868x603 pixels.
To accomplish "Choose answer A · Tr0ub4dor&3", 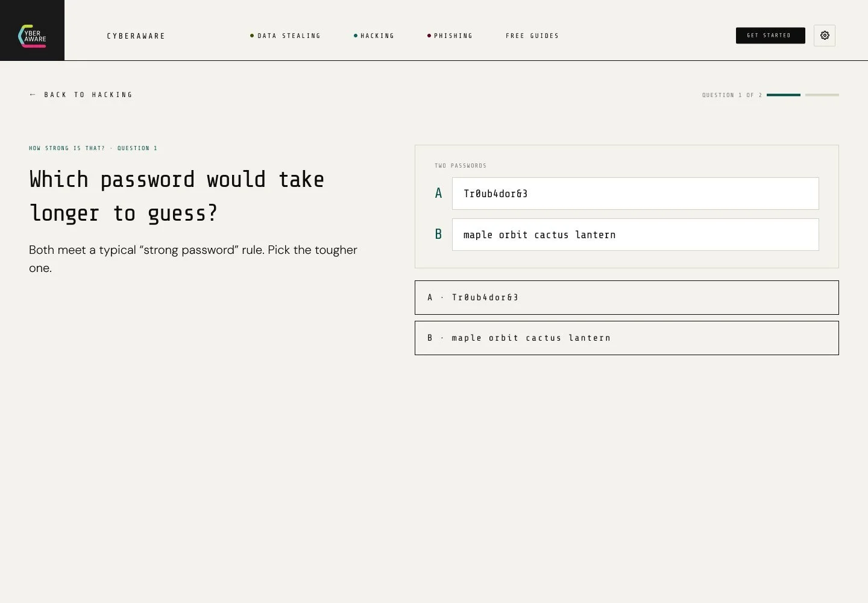I will (627, 297).
